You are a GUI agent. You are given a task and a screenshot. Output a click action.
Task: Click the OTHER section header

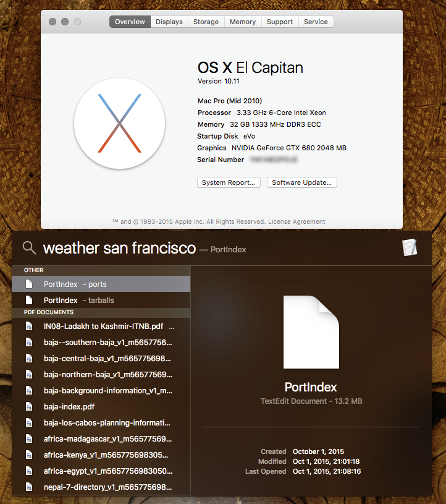tap(101, 270)
